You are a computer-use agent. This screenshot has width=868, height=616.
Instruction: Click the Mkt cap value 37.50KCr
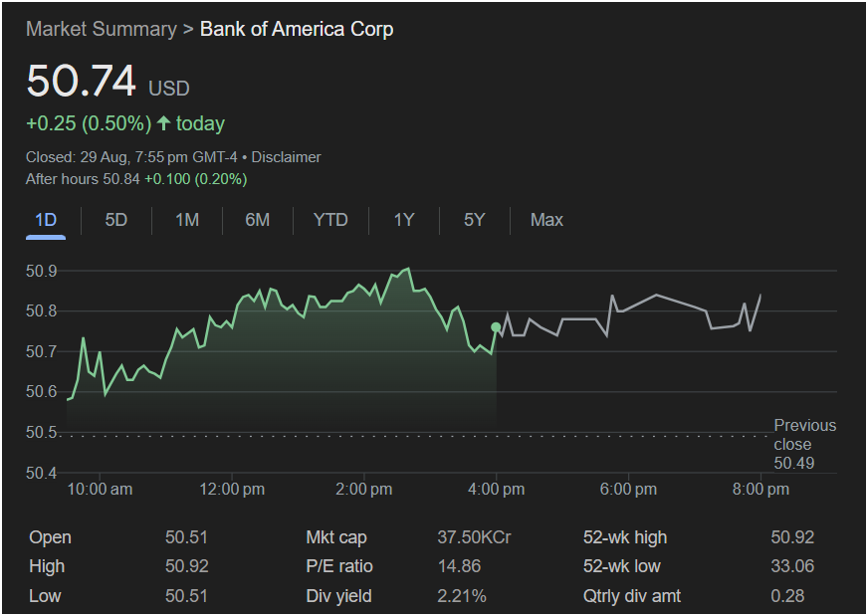click(x=475, y=537)
